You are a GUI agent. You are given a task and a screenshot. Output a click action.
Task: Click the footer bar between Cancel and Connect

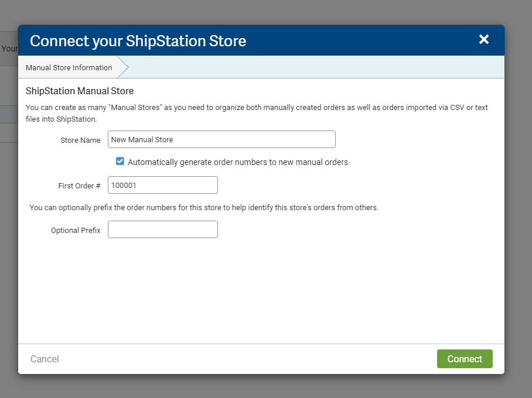point(246,359)
